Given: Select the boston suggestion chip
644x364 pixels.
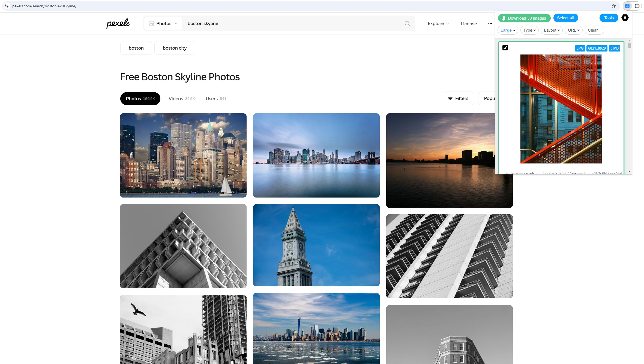Looking at the screenshot, I should click(136, 48).
